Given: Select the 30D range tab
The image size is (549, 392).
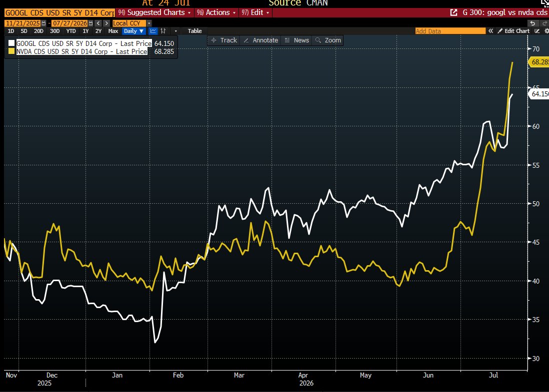Looking at the screenshot, I should tap(54, 31).
